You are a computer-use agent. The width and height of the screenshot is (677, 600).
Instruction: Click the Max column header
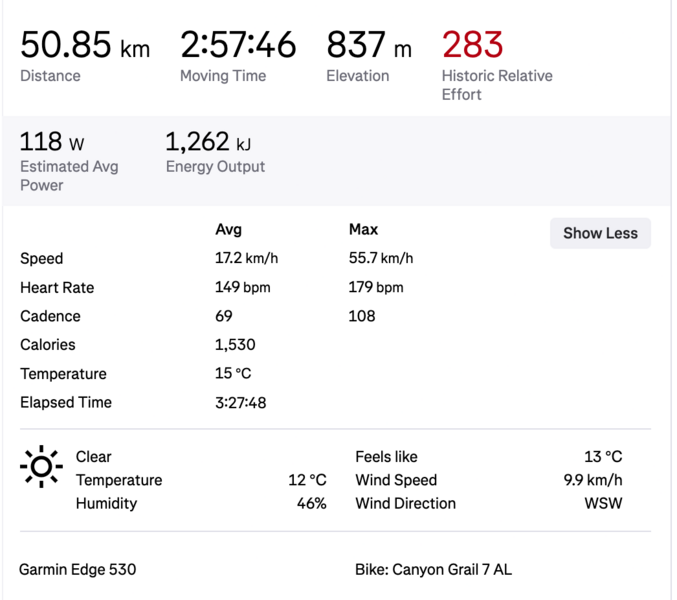(x=363, y=229)
